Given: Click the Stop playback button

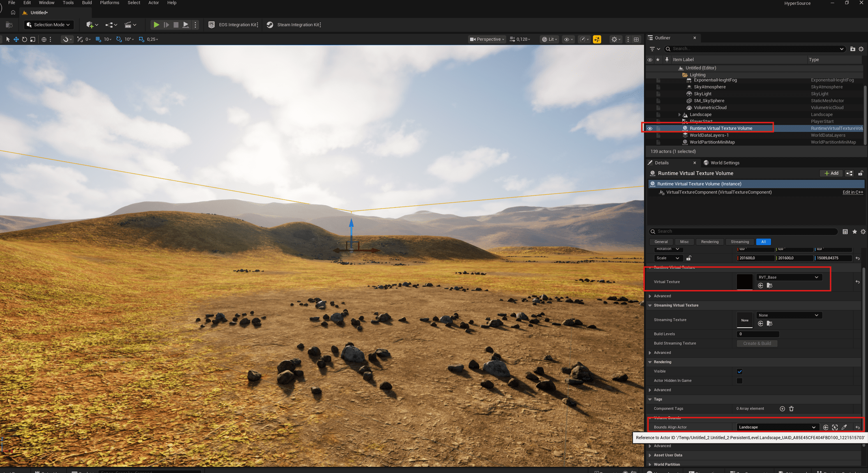Looking at the screenshot, I should (176, 25).
